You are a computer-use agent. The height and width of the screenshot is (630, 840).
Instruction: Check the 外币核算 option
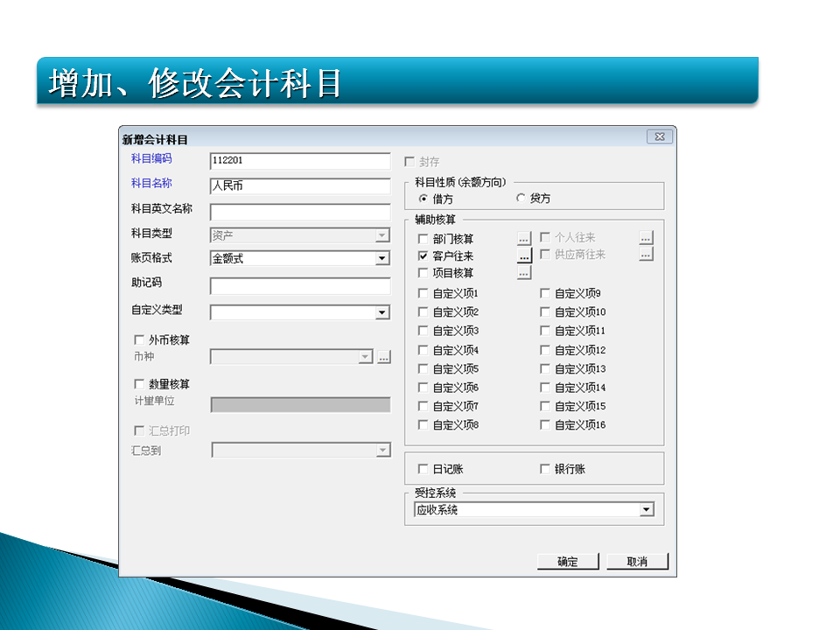pyautogui.click(x=139, y=339)
